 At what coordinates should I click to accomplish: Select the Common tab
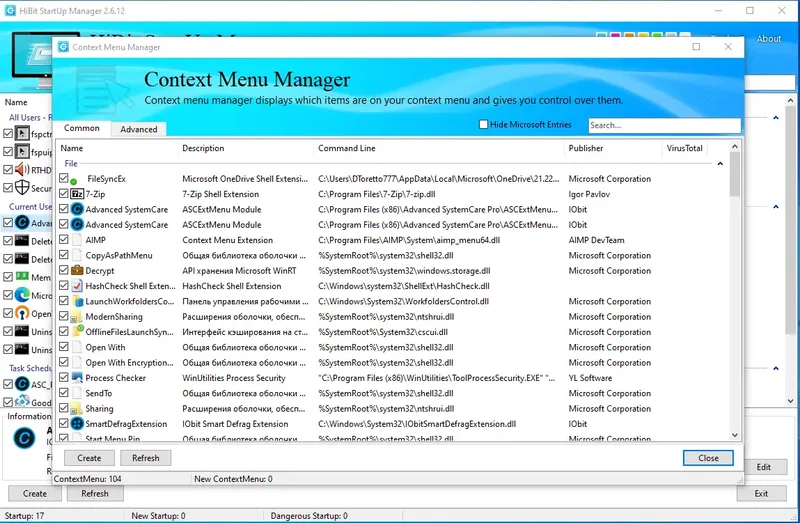(x=82, y=128)
